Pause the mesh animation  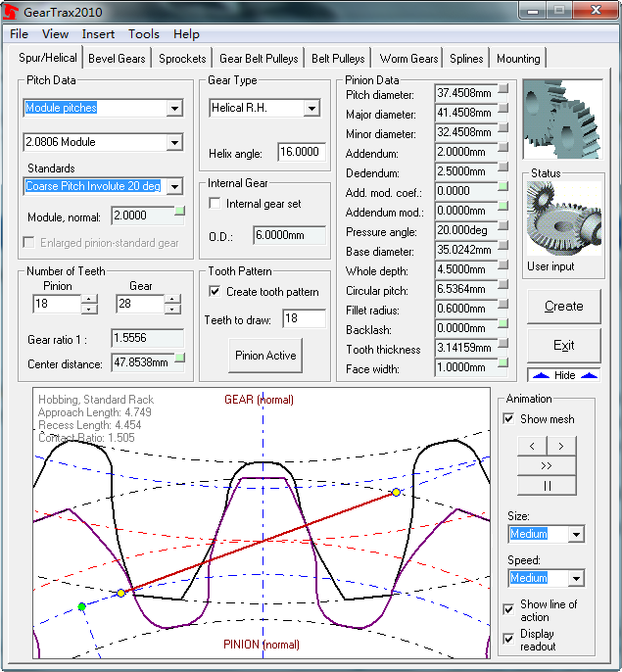[547, 486]
